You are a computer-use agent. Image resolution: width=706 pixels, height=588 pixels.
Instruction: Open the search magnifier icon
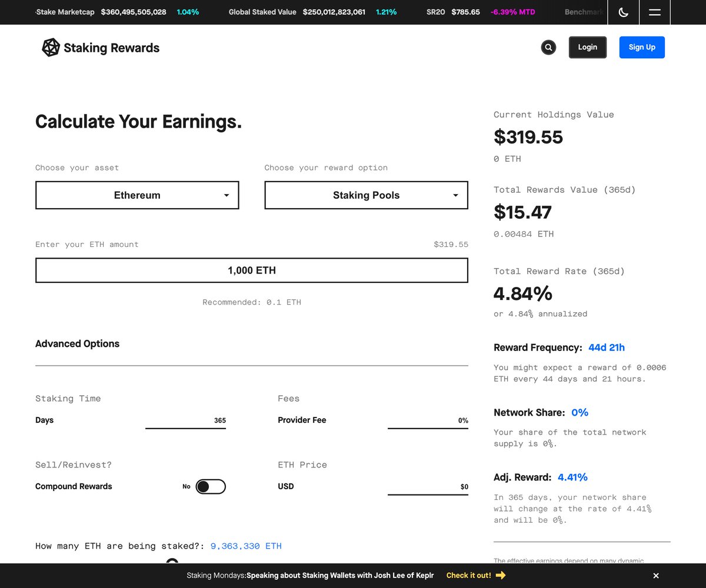pyautogui.click(x=548, y=48)
